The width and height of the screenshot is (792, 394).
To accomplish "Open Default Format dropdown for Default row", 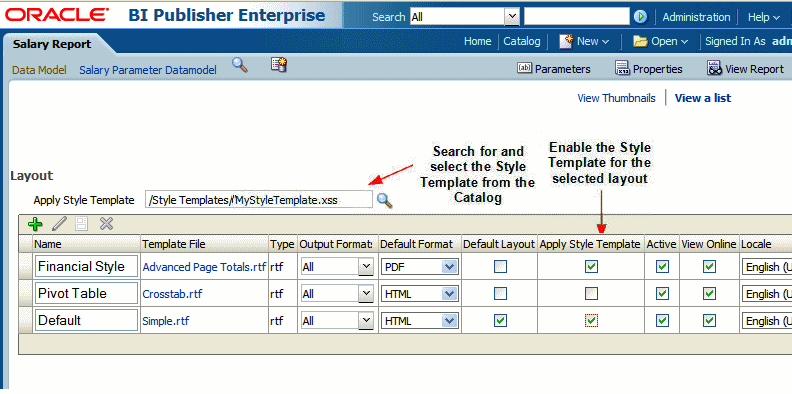I will point(449,320).
